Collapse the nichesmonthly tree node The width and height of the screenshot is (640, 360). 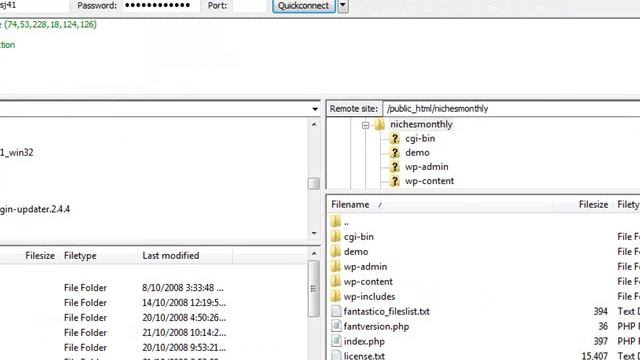point(365,125)
